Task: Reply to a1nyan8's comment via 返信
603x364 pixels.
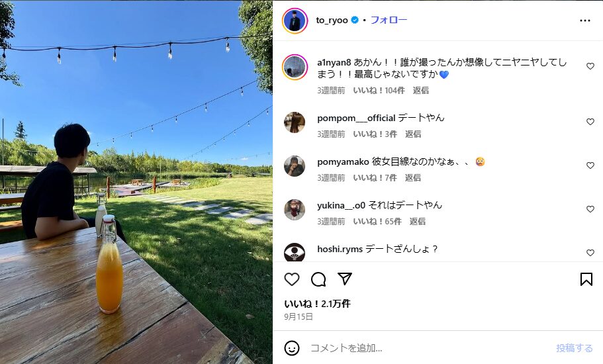Action: (x=421, y=90)
